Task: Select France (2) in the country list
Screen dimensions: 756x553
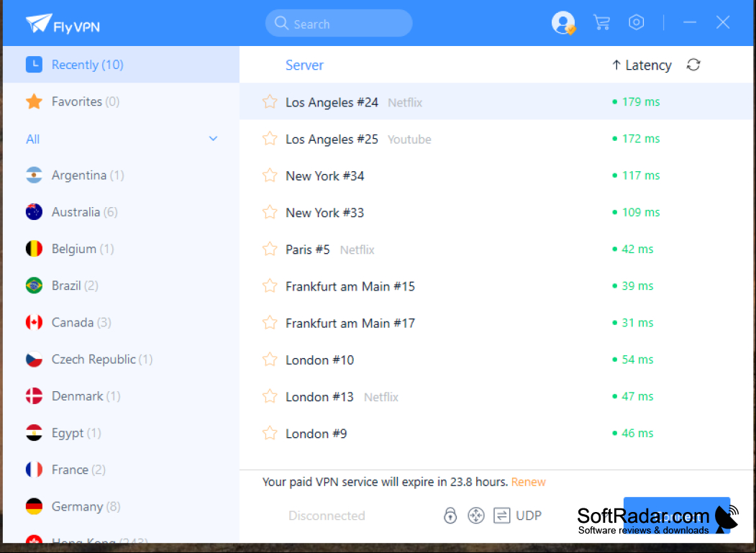Action: [121, 470]
